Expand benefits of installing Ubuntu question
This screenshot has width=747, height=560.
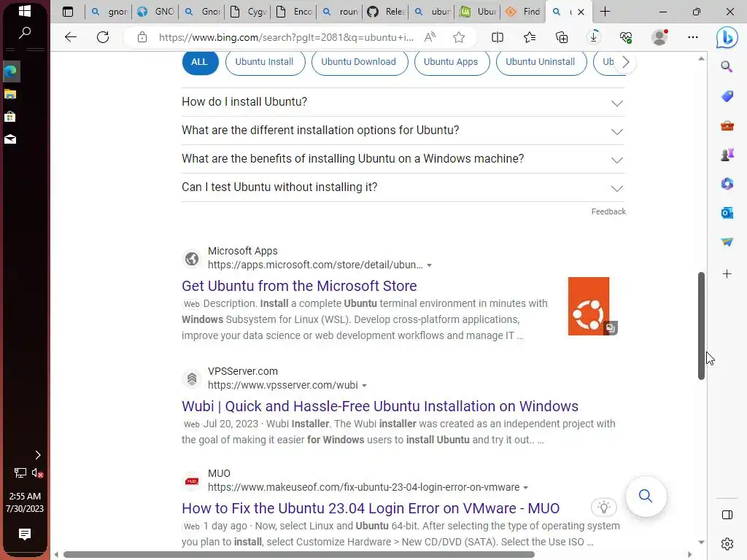(403, 159)
